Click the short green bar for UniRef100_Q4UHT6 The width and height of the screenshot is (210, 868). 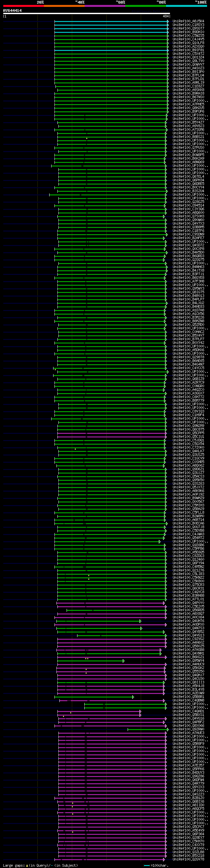(x=99, y=621)
